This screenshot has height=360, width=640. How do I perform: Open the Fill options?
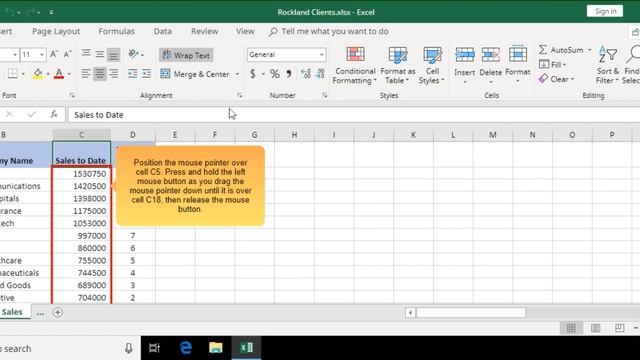coord(553,64)
